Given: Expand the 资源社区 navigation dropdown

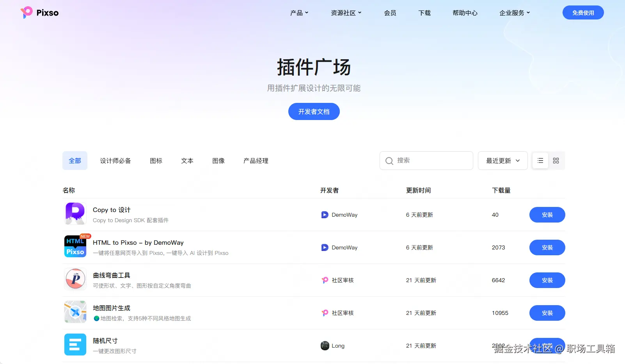Looking at the screenshot, I should (x=346, y=13).
